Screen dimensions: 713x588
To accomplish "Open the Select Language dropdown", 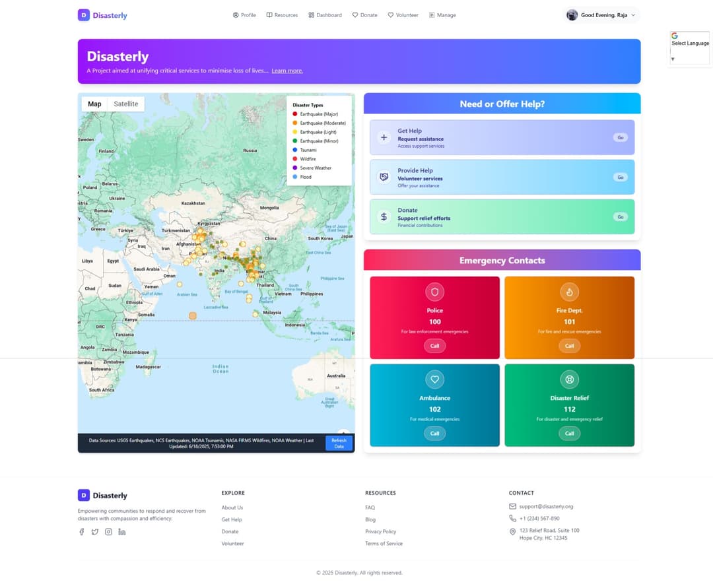I will tap(690, 43).
